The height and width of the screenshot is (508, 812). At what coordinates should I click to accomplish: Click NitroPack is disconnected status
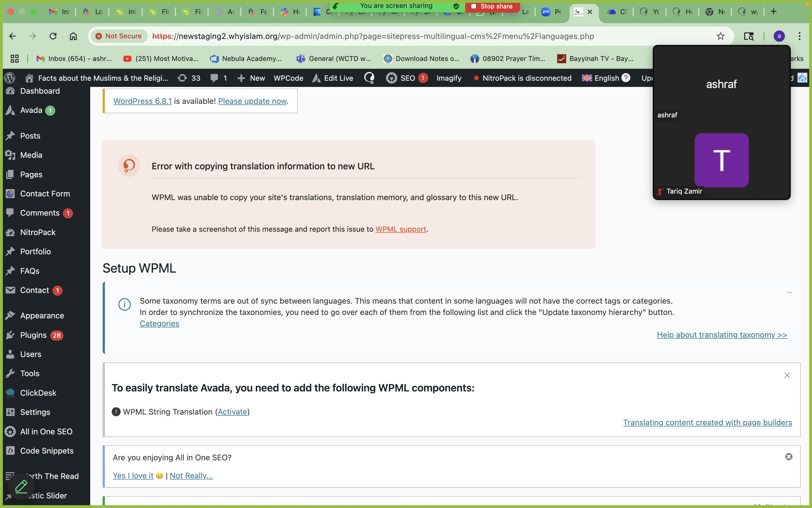(522, 78)
